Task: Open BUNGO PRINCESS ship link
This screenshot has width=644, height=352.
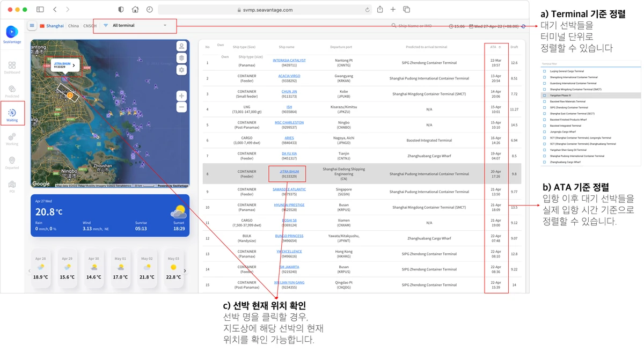Action: click(x=289, y=236)
